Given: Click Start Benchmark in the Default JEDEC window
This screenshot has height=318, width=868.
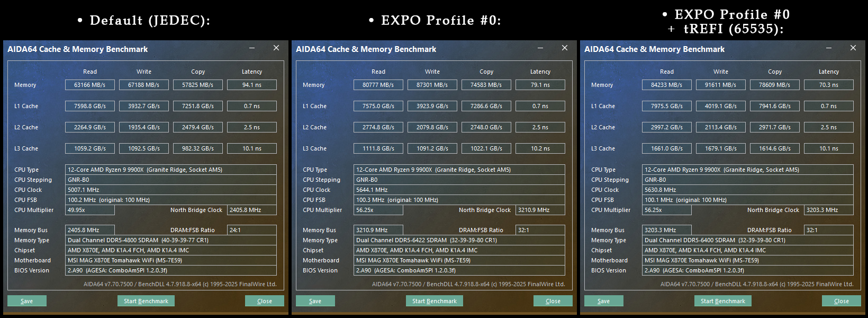Looking at the screenshot, I should (146, 301).
